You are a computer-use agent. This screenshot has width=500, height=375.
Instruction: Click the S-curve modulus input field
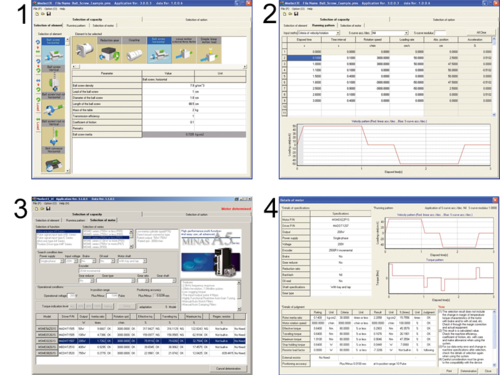pos(440,33)
